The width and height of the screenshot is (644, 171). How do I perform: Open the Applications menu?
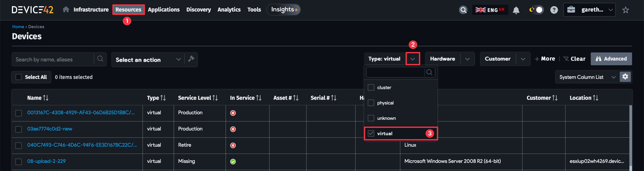tap(164, 10)
